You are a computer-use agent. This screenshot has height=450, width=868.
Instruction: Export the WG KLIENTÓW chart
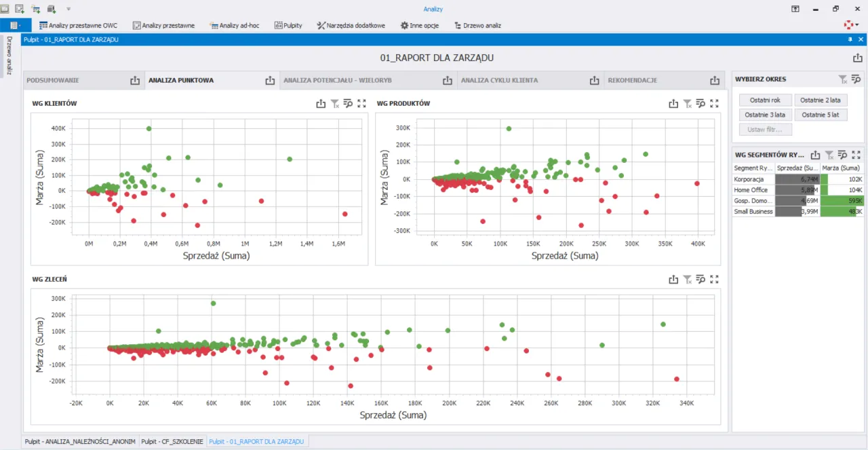pos(321,104)
